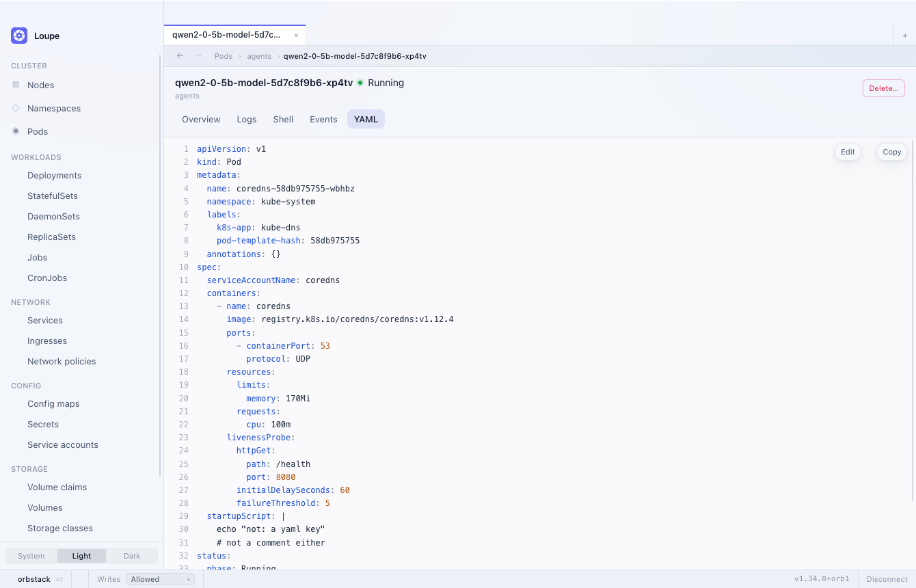
Task: Open the Writes Allowed dropdown
Action: pyautogui.click(x=161, y=579)
